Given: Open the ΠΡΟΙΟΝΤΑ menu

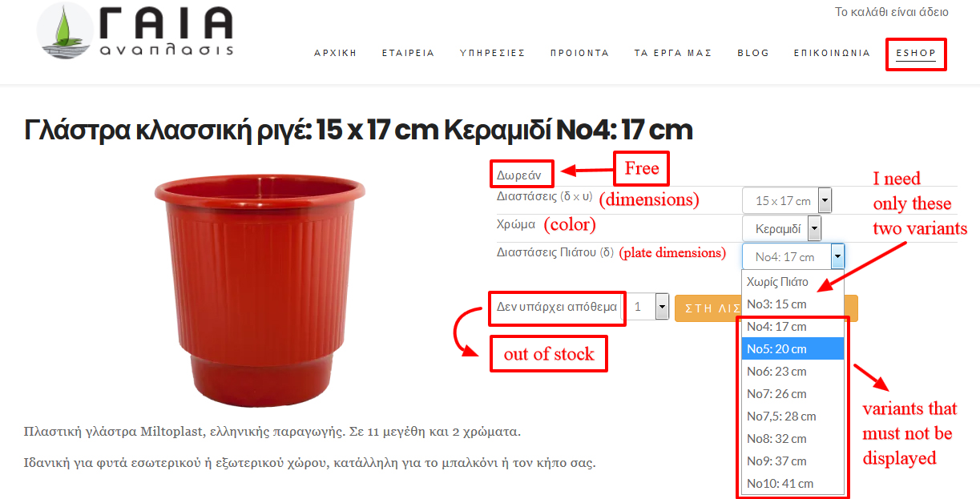Looking at the screenshot, I should [580, 53].
